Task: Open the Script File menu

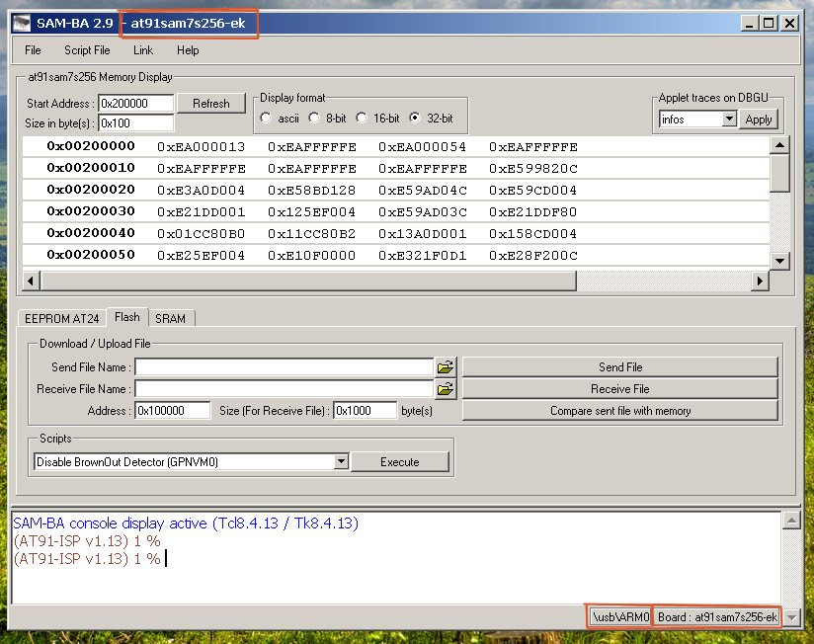Action: (x=87, y=50)
